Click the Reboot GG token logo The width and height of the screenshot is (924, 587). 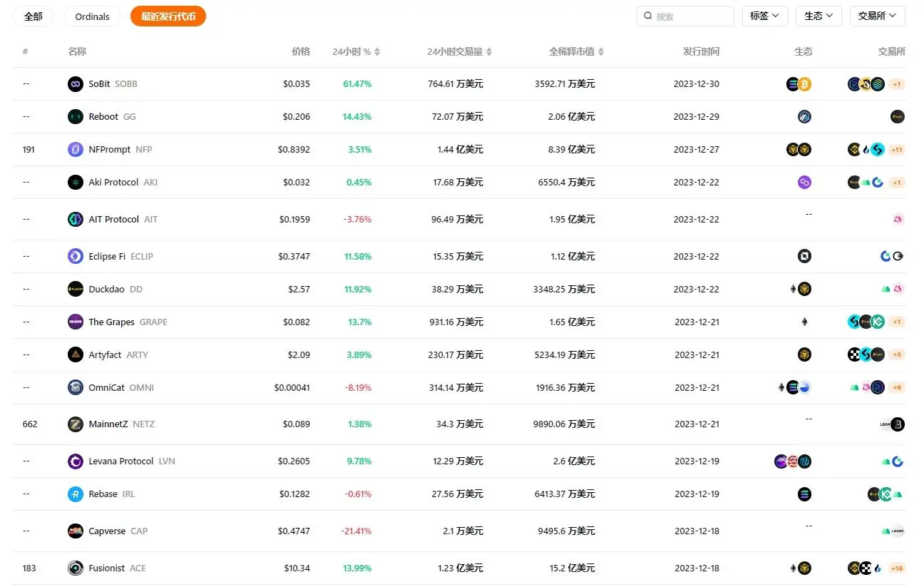point(76,117)
